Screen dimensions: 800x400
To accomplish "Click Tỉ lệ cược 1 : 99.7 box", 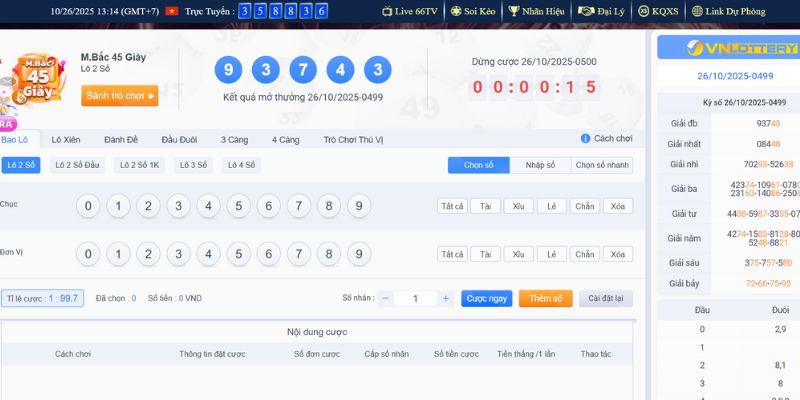I will pos(42,298).
